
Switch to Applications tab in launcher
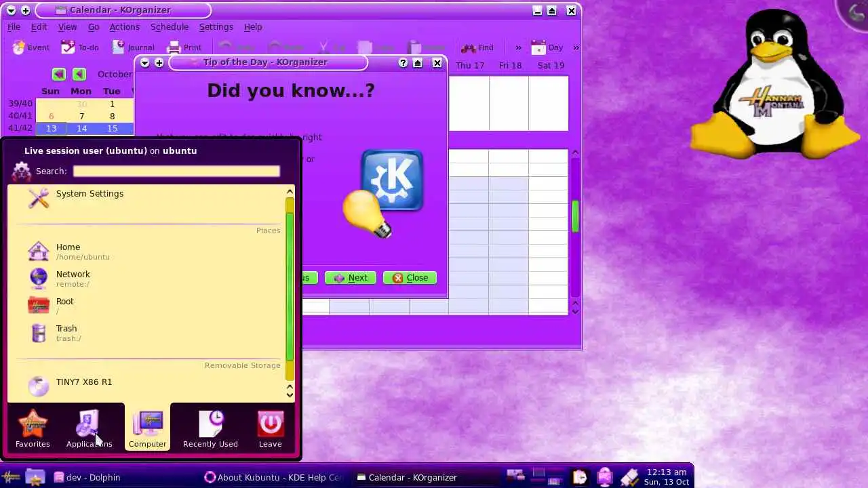coord(89,428)
